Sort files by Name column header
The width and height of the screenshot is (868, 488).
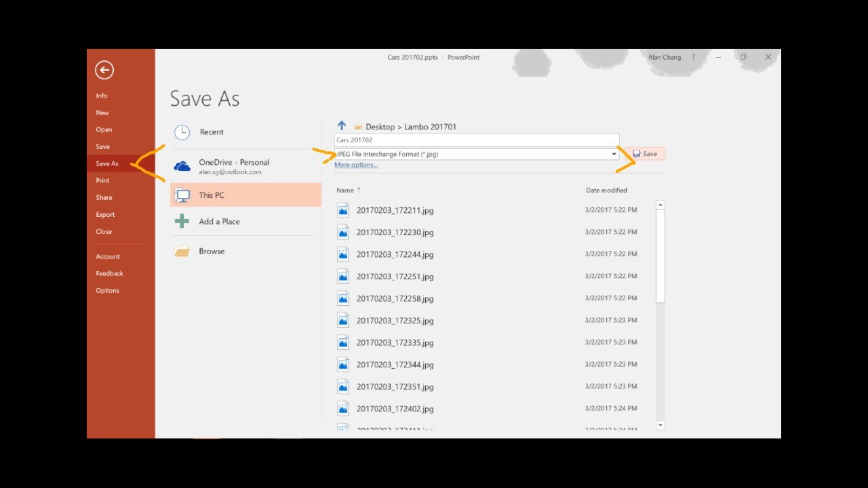pos(345,190)
